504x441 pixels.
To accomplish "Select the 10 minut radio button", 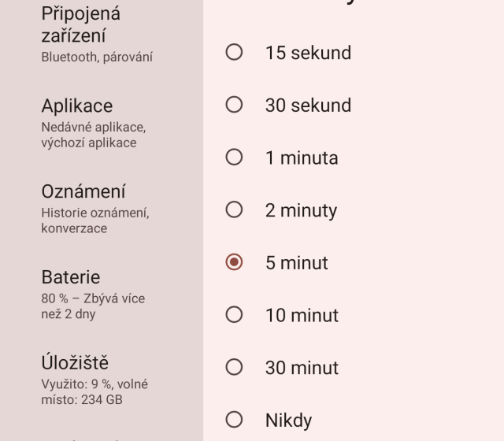I will (234, 315).
